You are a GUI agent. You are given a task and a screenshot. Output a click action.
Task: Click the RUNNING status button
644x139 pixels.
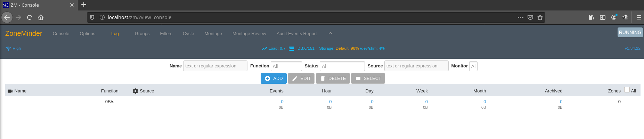coord(630,32)
